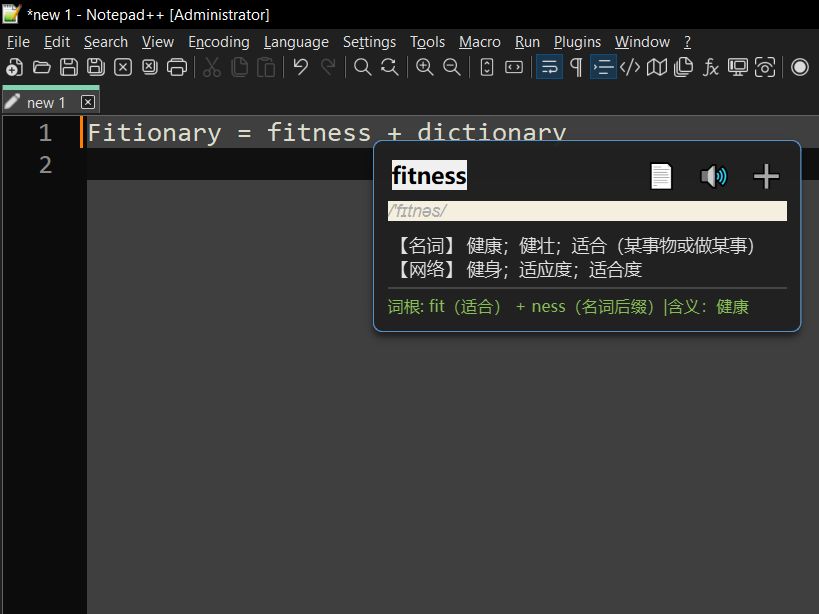Screen dimensions: 819x614
Task: Open the Run menu
Action: (x=527, y=42)
